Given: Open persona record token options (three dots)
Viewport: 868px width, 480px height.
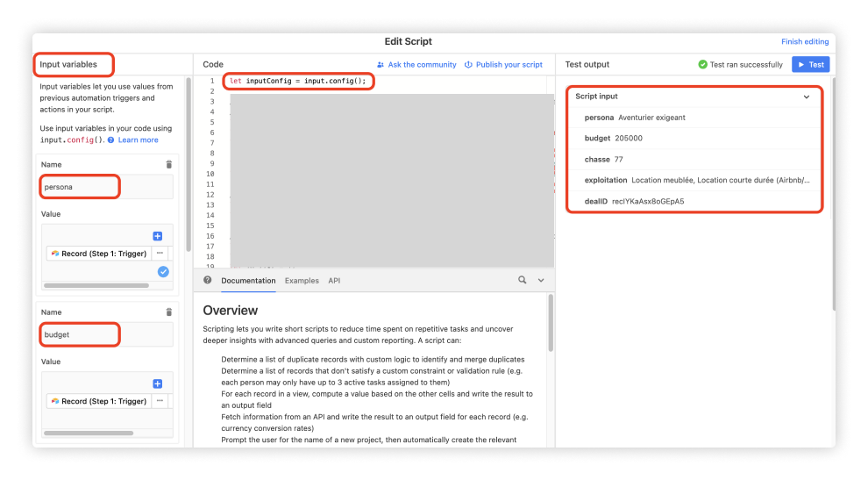Looking at the screenshot, I should (160, 254).
